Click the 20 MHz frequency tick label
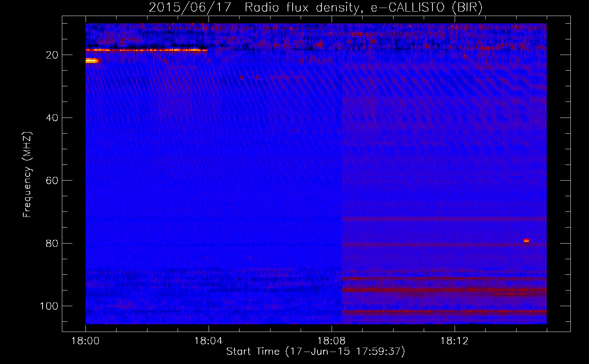This screenshot has width=589, height=364. pos(52,55)
